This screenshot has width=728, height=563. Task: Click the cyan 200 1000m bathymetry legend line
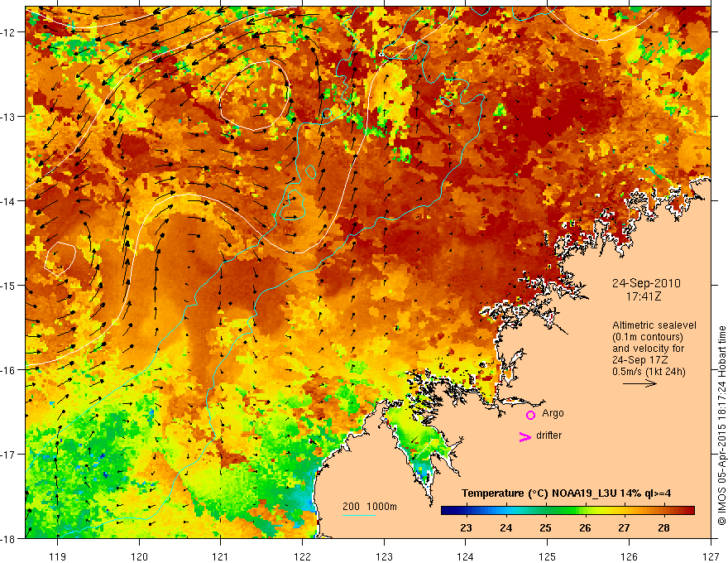click(359, 515)
